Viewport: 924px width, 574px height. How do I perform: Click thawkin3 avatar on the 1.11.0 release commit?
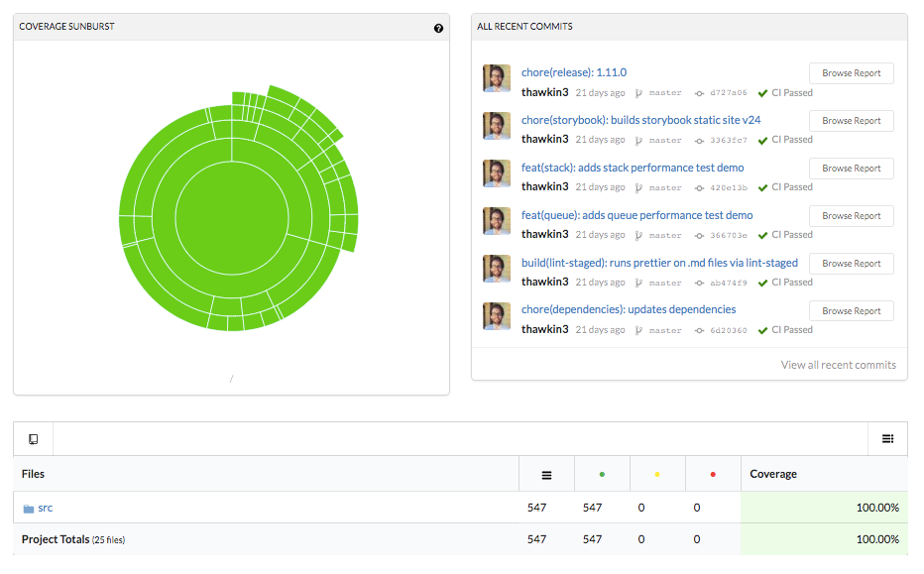tap(496, 79)
